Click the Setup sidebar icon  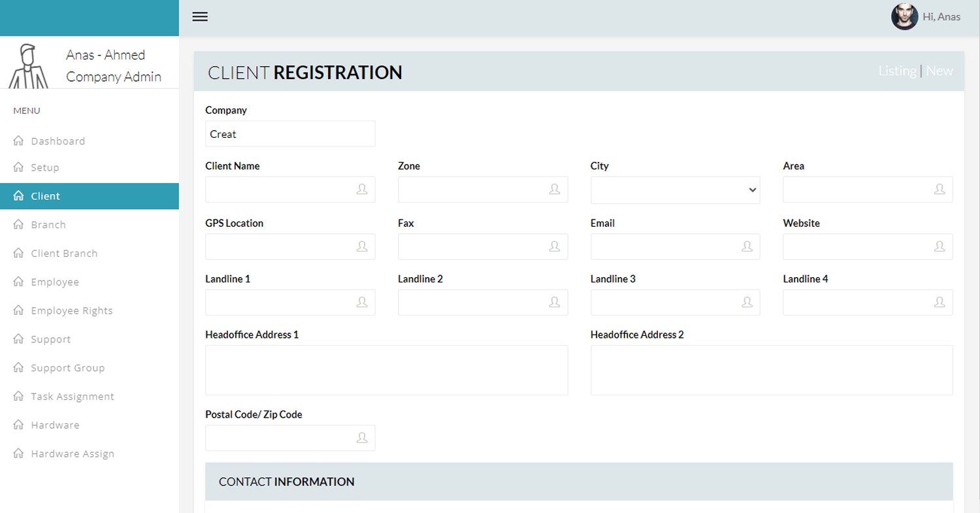(18, 167)
